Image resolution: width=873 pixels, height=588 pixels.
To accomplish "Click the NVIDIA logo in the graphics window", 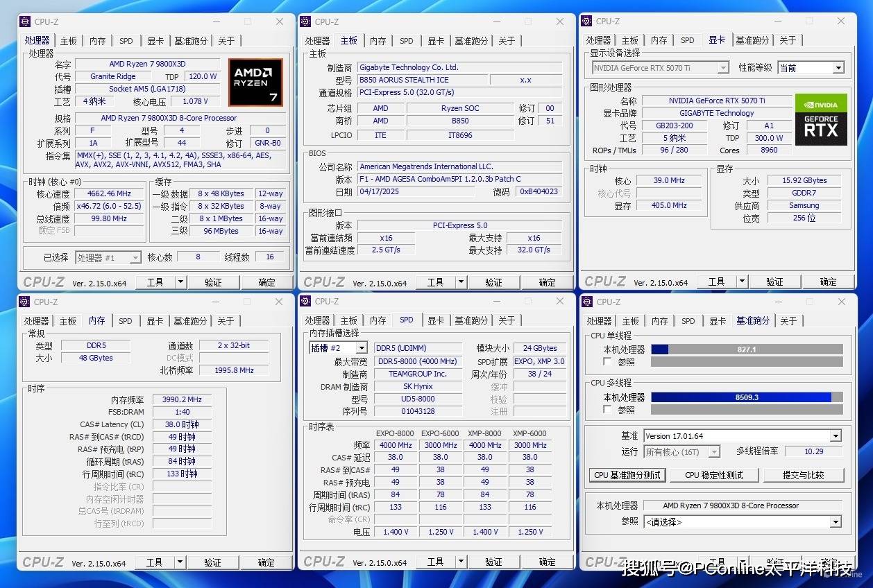I will coord(821,104).
